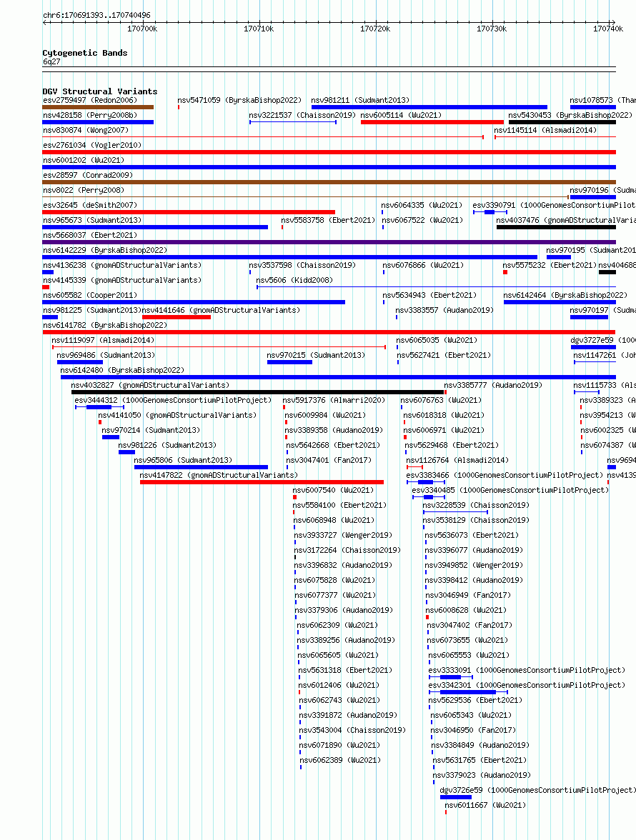Select nsv4147822 (gnomADStructuralVariants) label

[x=219, y=475]
